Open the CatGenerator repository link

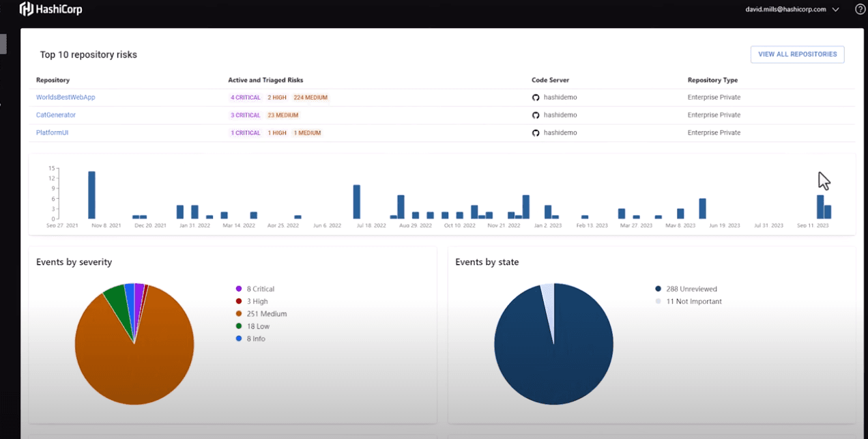56,115
